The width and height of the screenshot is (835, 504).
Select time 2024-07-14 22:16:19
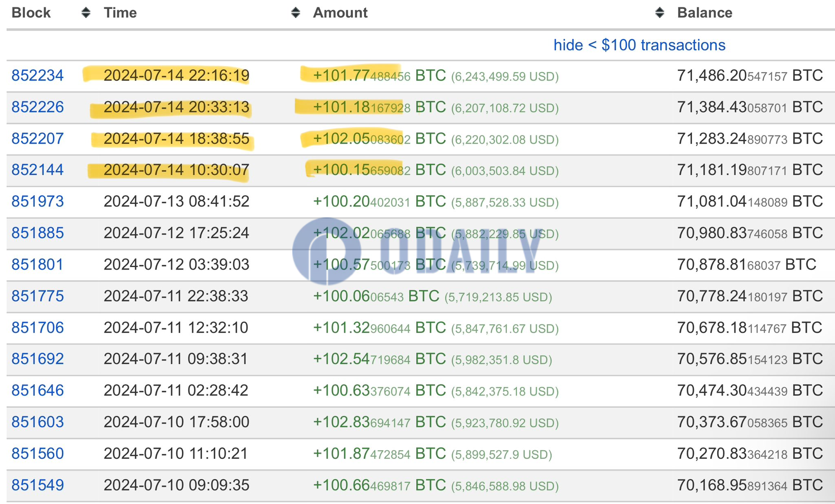pyautogui.click(x=176, y=75)
